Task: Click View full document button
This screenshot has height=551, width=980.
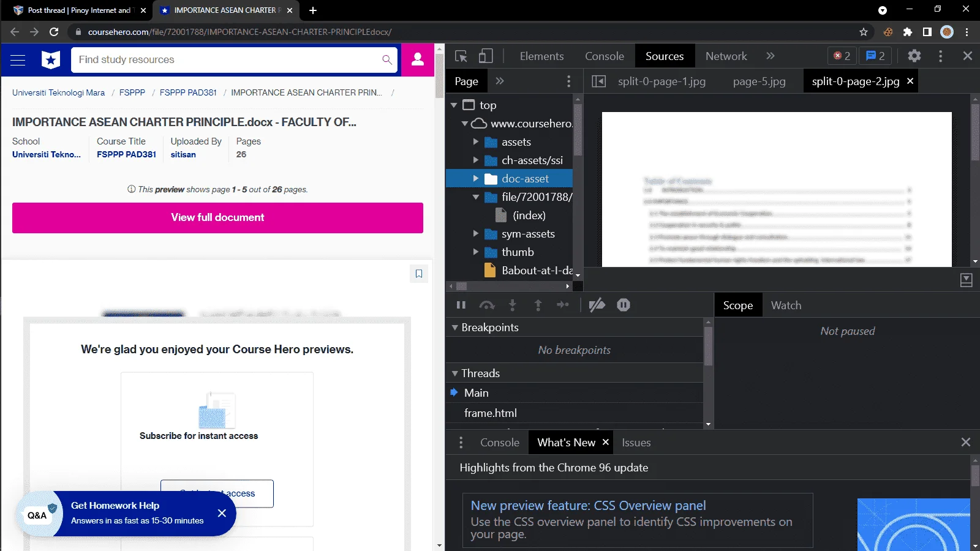Action: 217,218
